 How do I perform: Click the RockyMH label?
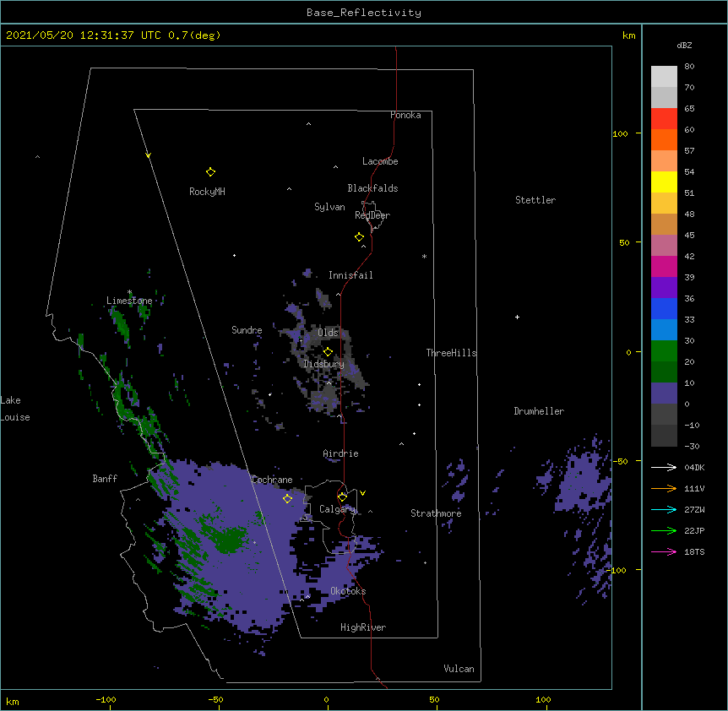pos(207,192)
